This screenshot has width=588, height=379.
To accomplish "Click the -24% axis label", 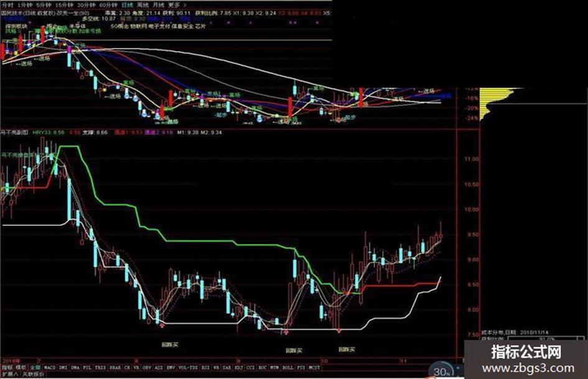I will click(472, 118).
